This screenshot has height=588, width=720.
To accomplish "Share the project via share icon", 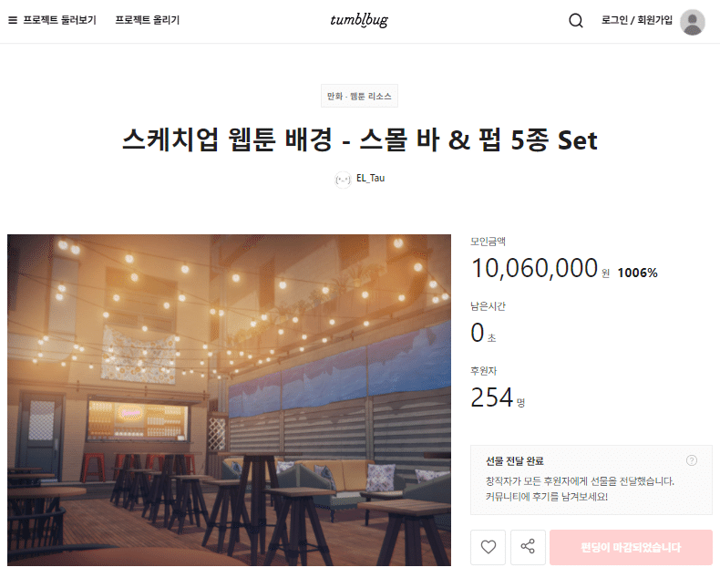I will point(528,547).
